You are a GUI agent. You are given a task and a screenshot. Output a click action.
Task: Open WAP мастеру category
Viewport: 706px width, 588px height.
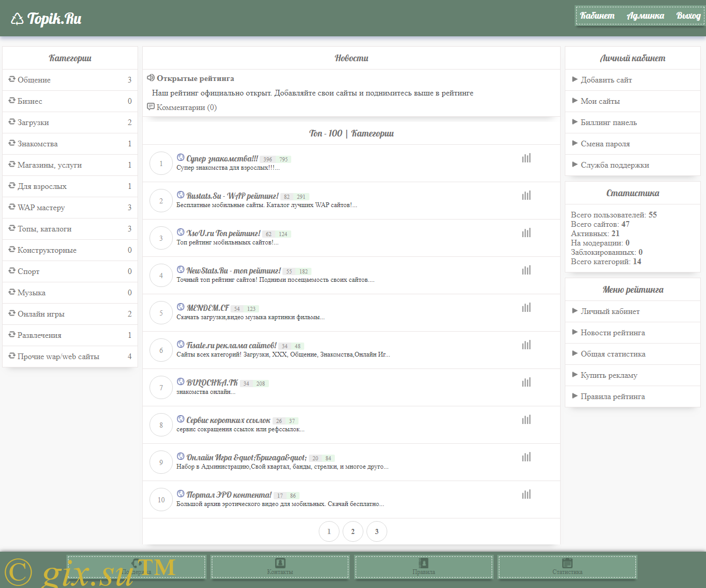[x=70, y=208]
